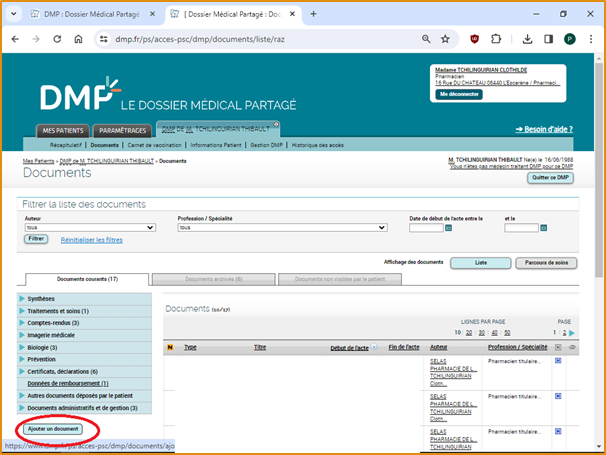This screenshot has height=455, width=606.
Task: Open the Profession / Spécialité dropdown
Action: [x=281, y=228]
